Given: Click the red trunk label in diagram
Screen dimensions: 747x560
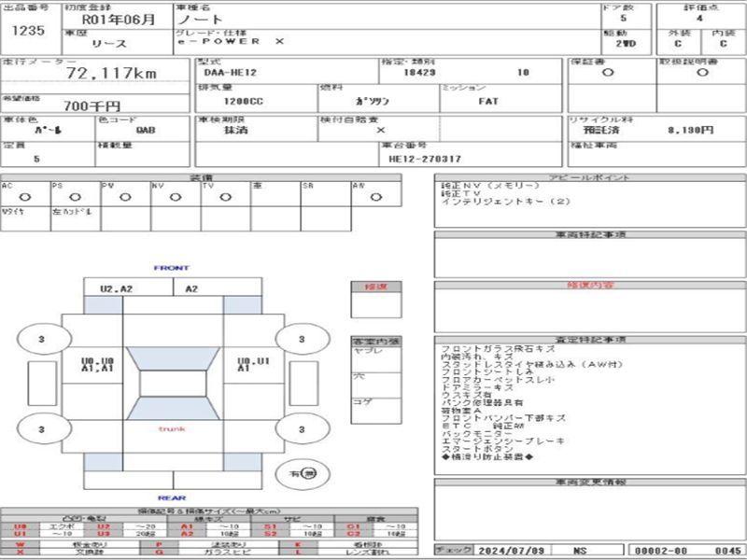Looking at the screenshot, I should (172, 429).
